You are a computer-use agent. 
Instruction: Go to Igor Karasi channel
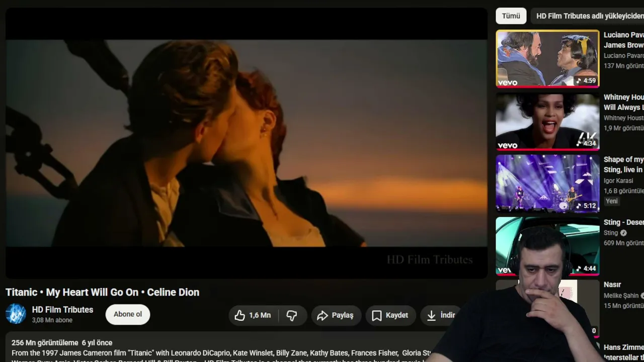tap(618, 180)
